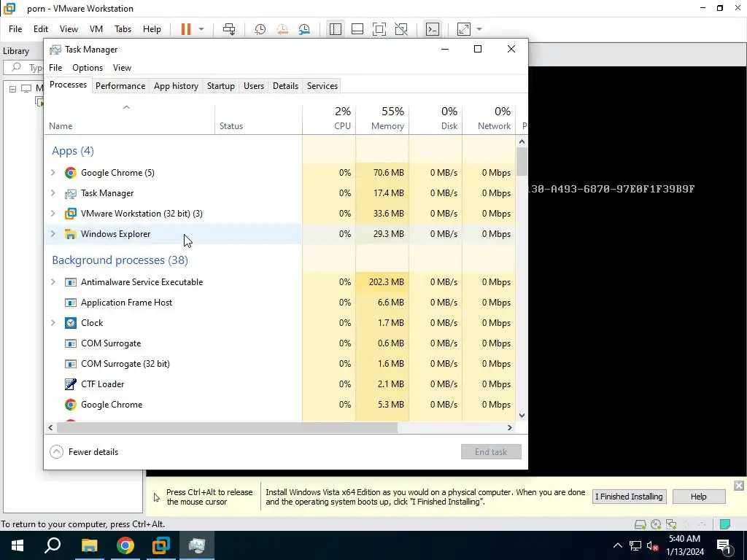Open Task Manager File menu
Screen dimensions: 747x560
click(55, 68)
